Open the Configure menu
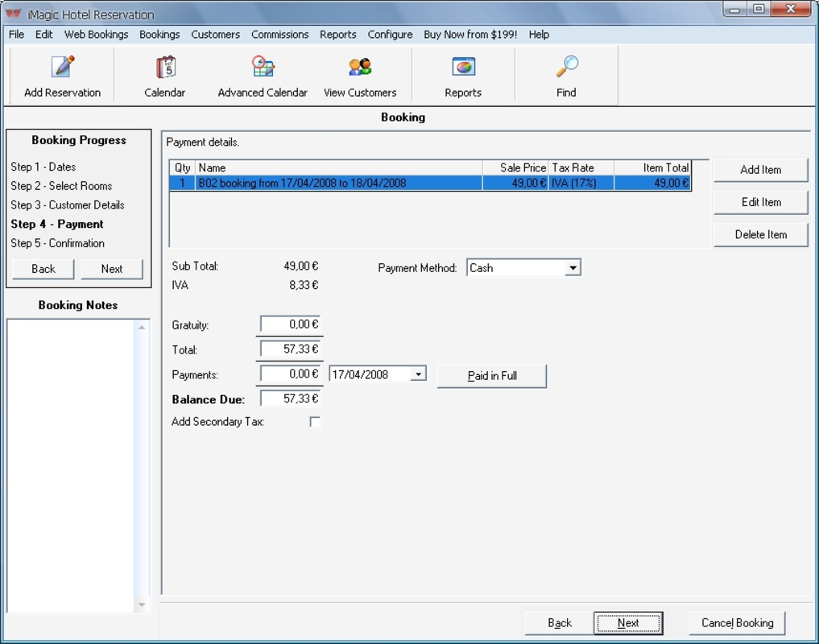Image resolution: width=819 pixels, height=644 pixels. [x=391, y=35]
